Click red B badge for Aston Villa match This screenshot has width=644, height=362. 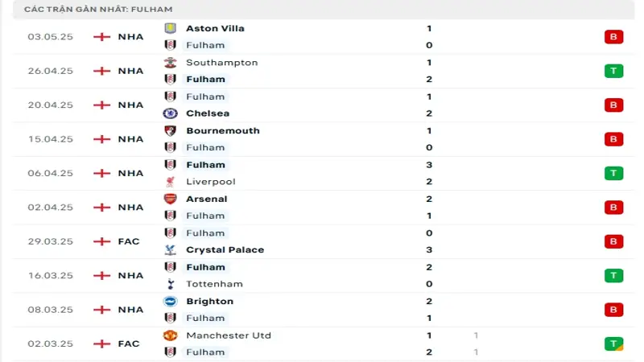(x=613, y=37)
